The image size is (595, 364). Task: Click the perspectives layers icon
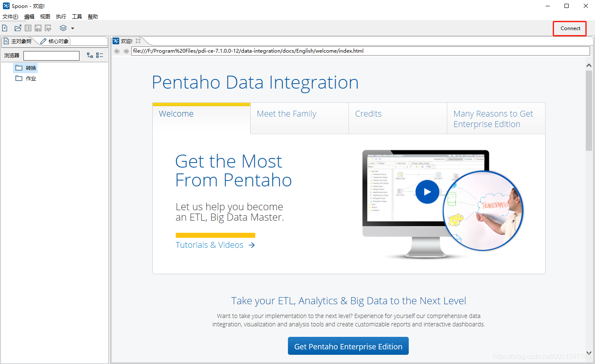click(63, 28)
